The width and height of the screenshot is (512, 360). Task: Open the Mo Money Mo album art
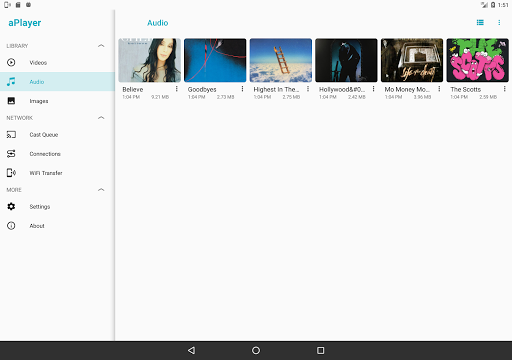[x=412, y=60]
